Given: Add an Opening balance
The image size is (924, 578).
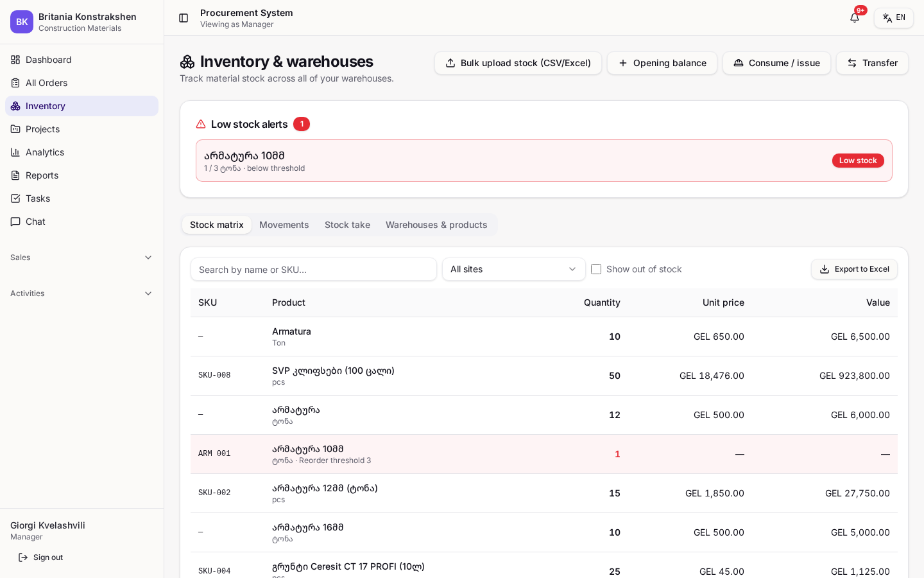Looking at the screenshot, I should [x=662, y=63].
